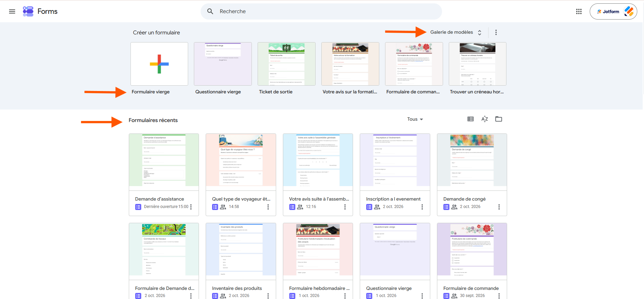Open Votre avis suite à l'assemblée form
Viewport: 644px width, 299px height.
(x=318, y=175)
